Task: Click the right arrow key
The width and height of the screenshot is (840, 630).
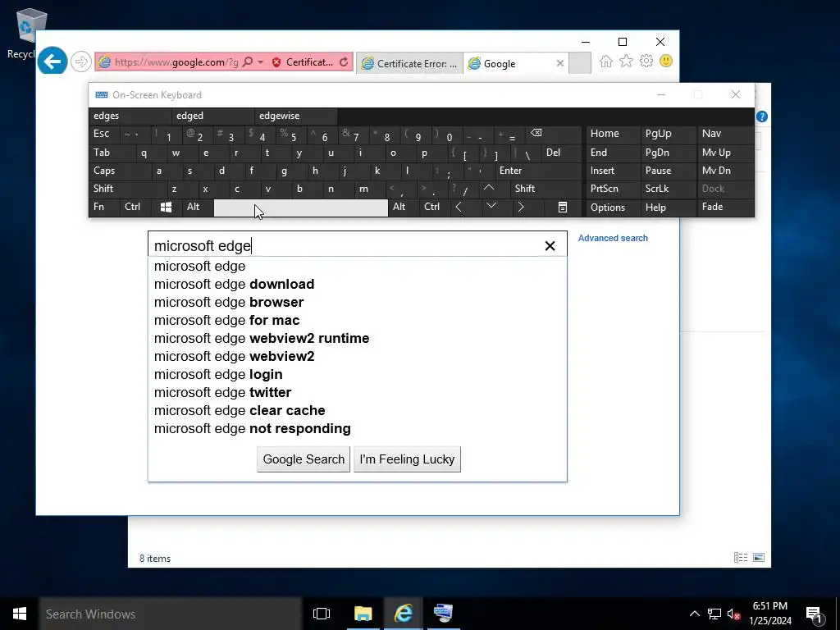Action: coord(527,208)
